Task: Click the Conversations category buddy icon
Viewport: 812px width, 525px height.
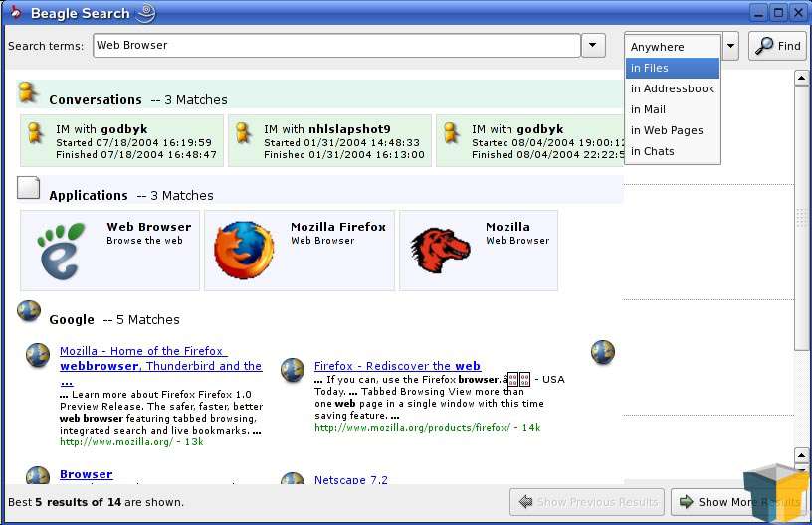Action: (x=28, y=93)
